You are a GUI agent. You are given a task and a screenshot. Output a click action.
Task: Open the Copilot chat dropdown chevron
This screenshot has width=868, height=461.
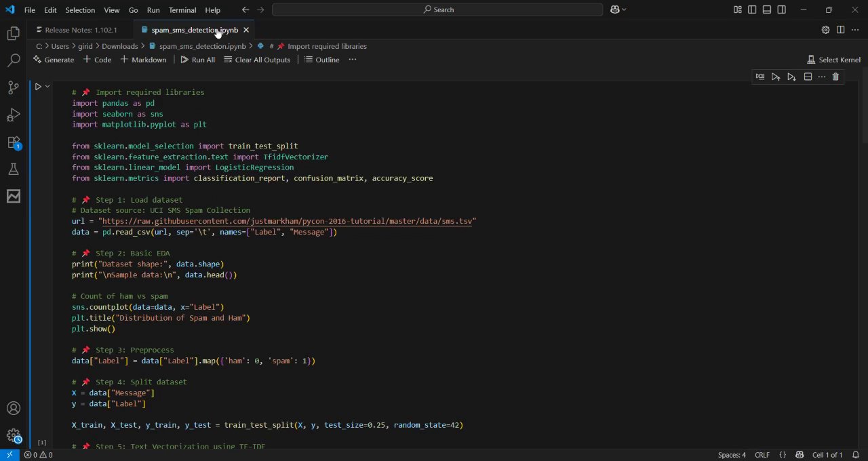pyautogui.click(x=624, y=9)
